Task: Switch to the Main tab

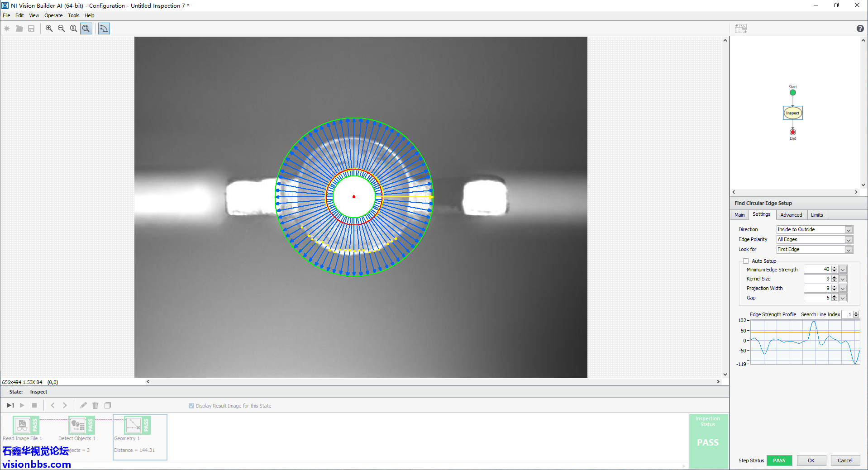Action: pyautogui.click(x=739, y=215)
